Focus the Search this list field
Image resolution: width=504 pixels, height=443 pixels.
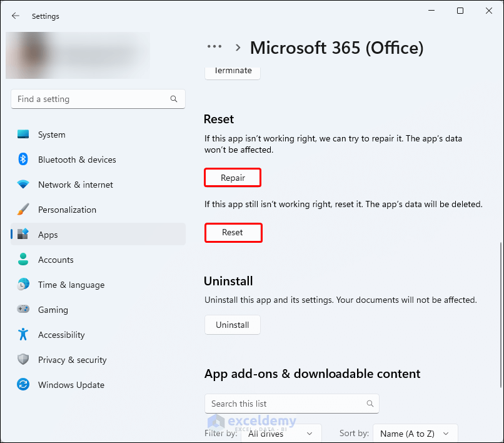292,404
